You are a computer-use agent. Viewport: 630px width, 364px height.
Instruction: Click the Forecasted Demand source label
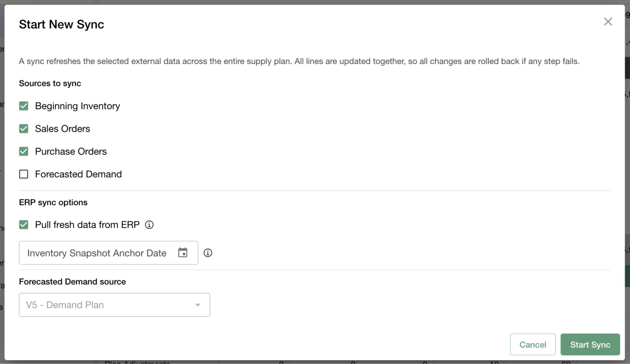(72, 281)
